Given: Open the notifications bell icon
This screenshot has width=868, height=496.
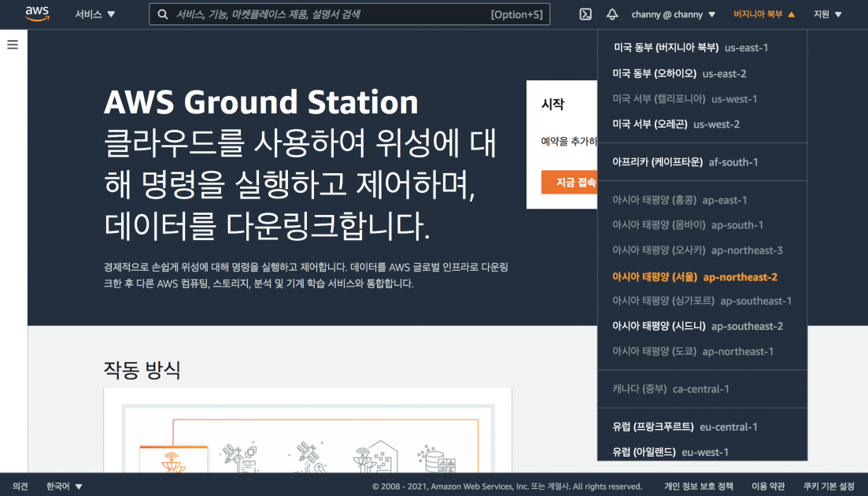Looking at the screenshot, I should click(x=613, y=13).
